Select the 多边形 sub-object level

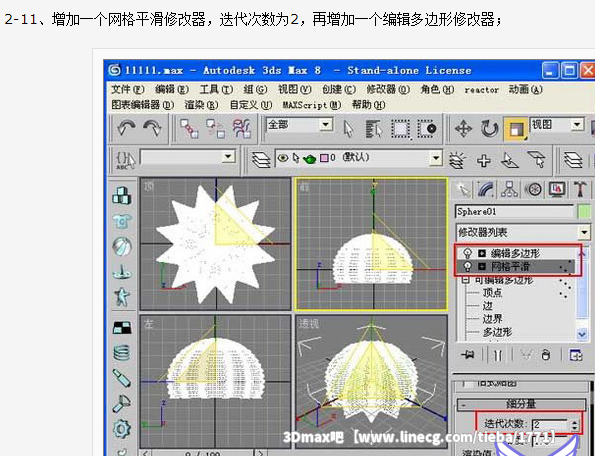(x=497, y=332)
